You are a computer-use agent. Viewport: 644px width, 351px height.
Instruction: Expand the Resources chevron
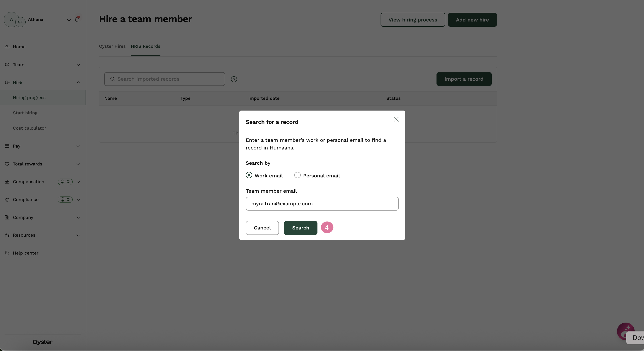pos(78,235)
